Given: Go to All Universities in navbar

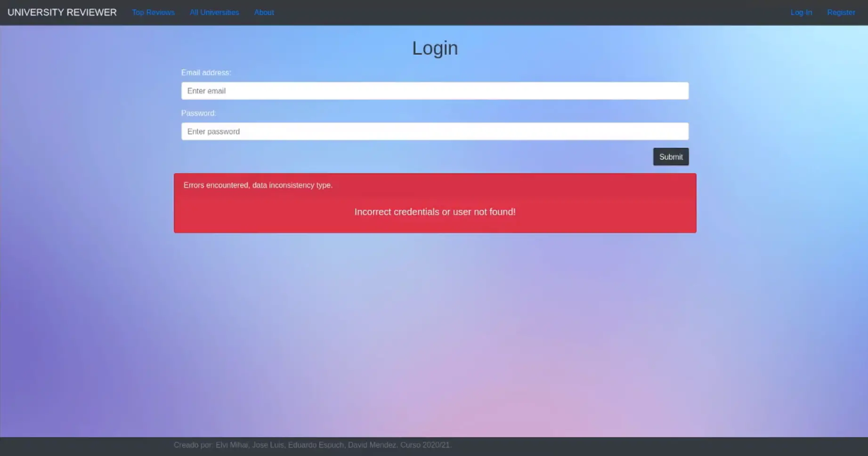Looking at the screenshot, I should click(x=214, y=13).
